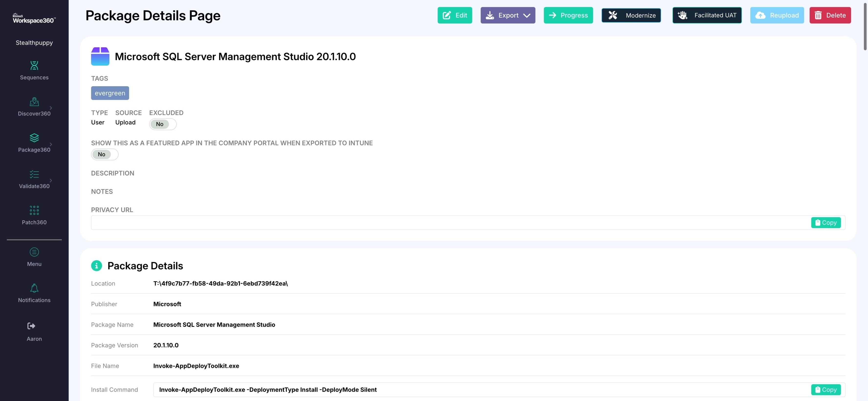The image size is (868, 401).
Task: Click the Rimo3 Workspace360 logo
Action: (x=34, y=18)
